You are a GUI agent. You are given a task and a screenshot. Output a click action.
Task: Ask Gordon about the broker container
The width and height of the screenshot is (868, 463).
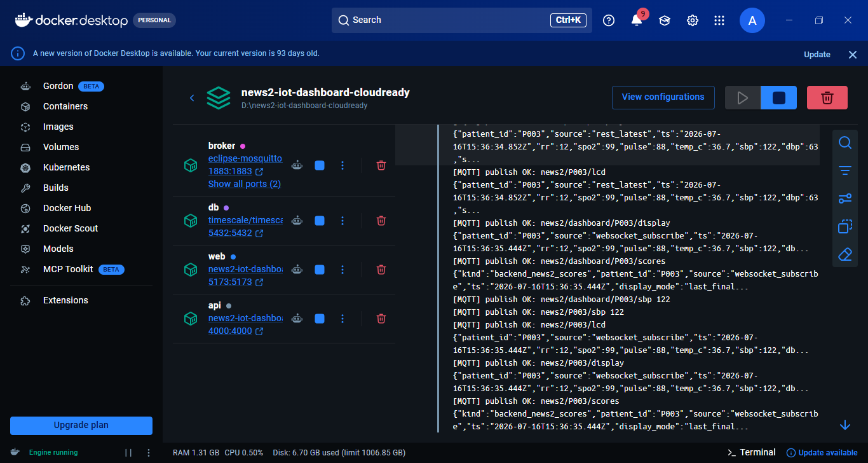297,165
